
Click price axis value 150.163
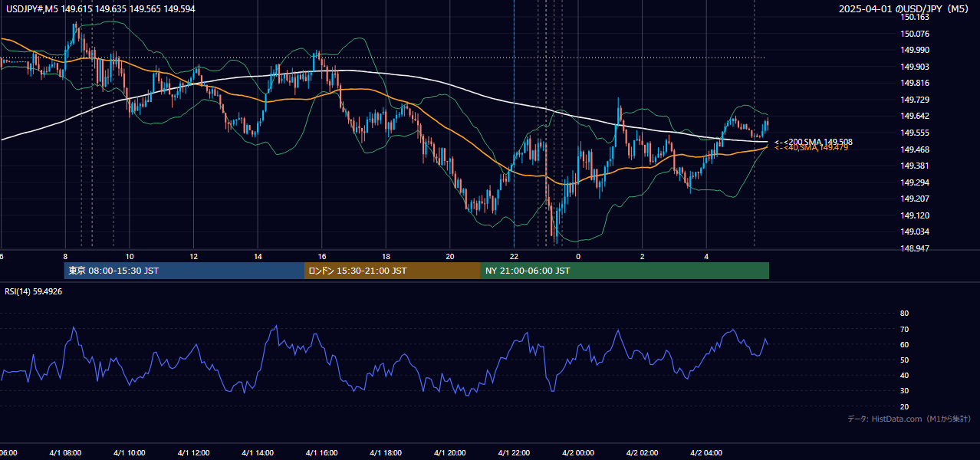(915, 17)
